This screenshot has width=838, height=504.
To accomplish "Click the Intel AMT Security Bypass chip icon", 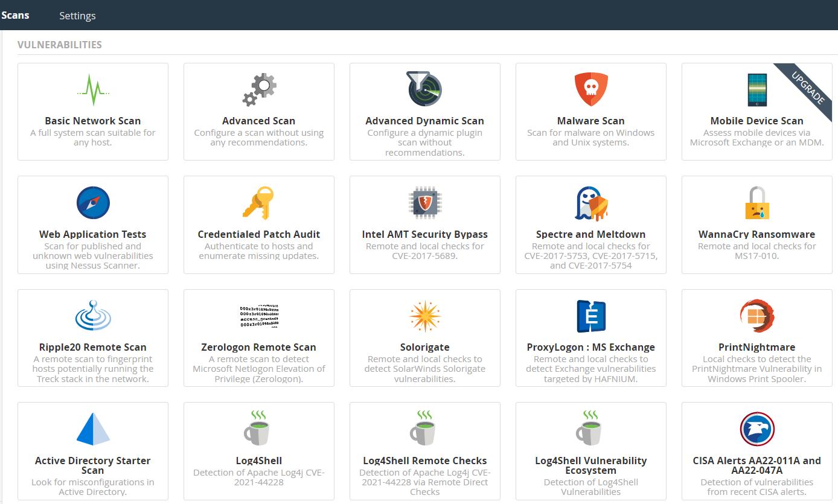I will (425, 203).
